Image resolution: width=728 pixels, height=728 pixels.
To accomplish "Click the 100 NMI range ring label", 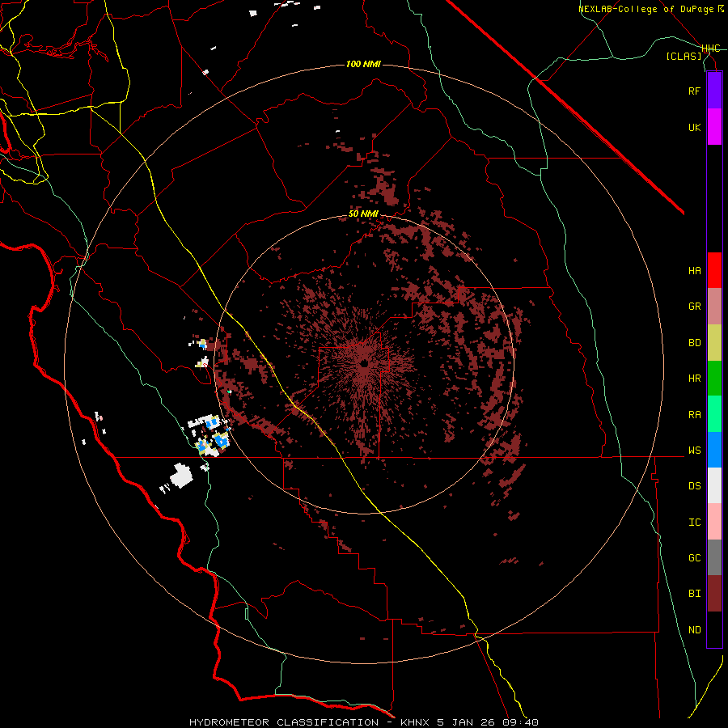I will [x=363, y=64].
